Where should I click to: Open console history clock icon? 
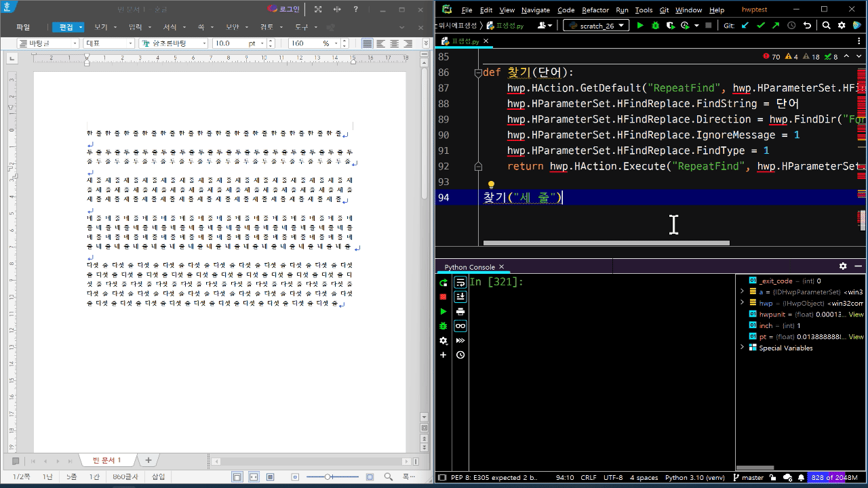click(460, 355)
